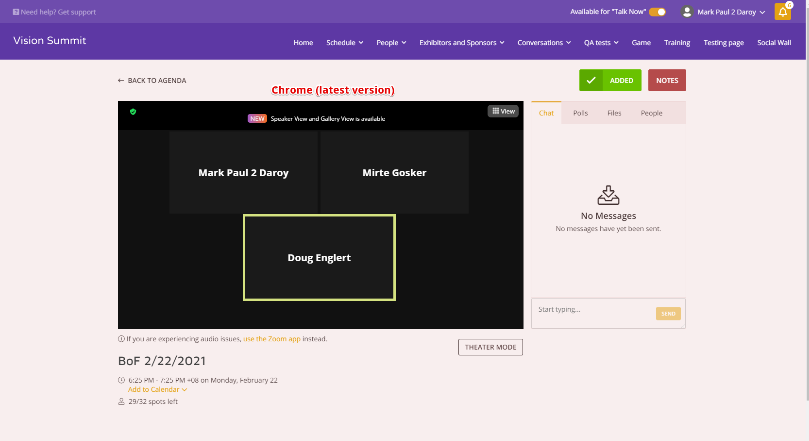
Task: Click the SEND chat button
Action: [x=668, y=314]
